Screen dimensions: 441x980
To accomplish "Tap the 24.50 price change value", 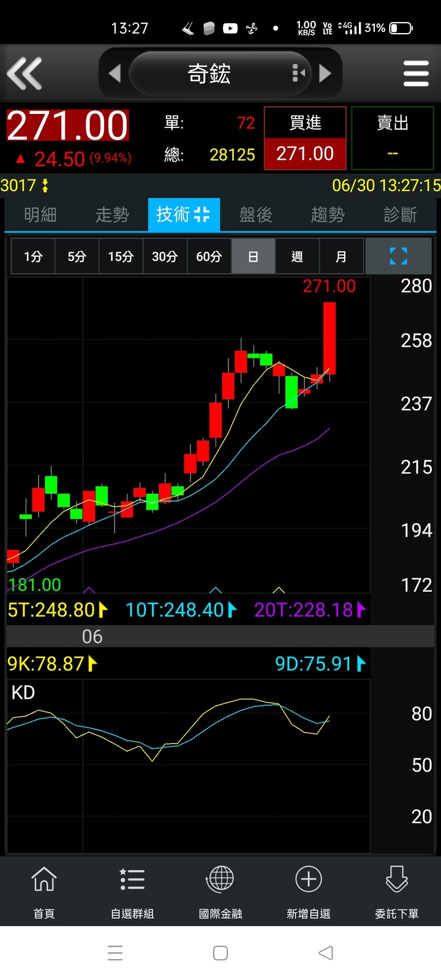I will [x=59, y=159].
